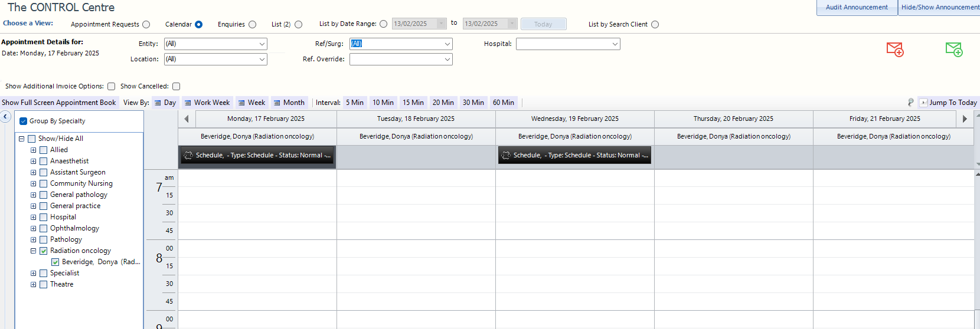Switch calendar to Work Week view
Image resolution: width=980 pixels, height=329 pixels.
(207, 103)
